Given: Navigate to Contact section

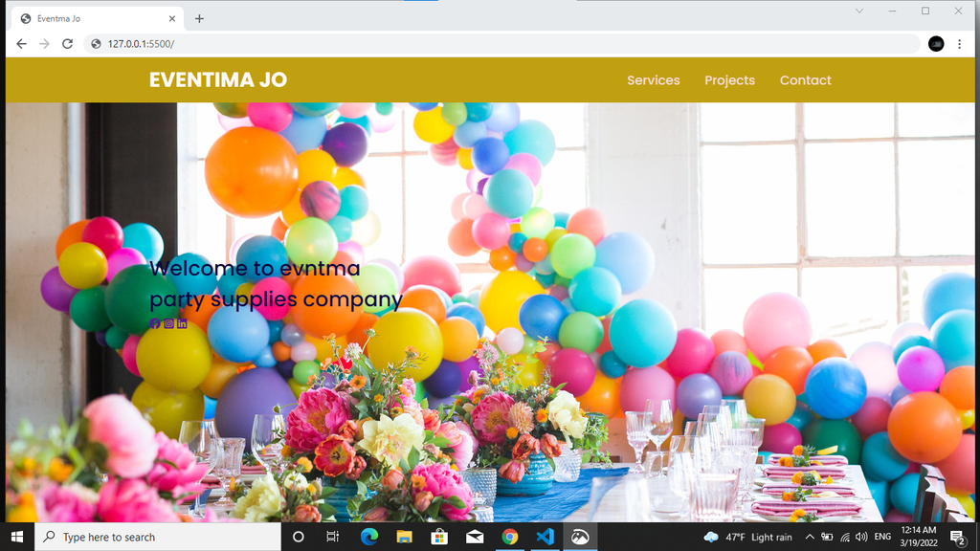Looking at the screenshot, I should coord(805,80).
